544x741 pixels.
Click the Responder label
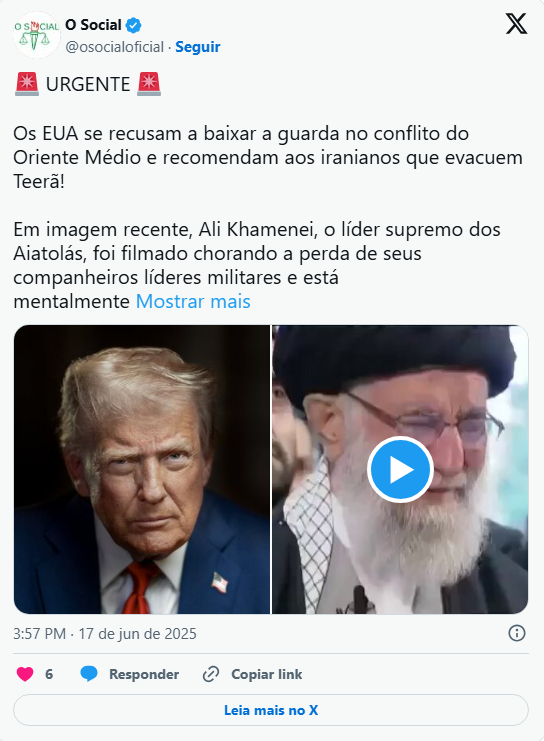point(144,674)
